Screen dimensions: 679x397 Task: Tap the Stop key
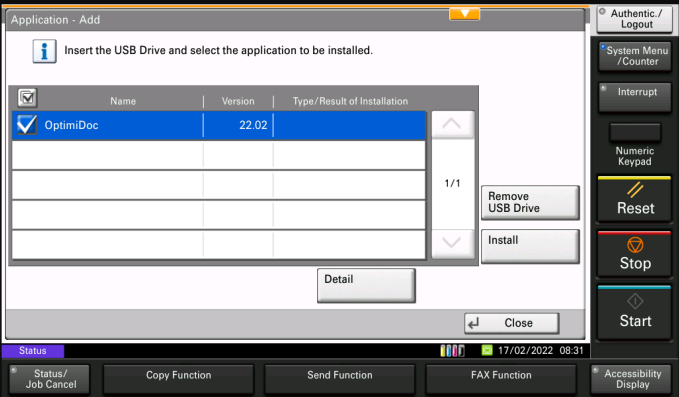(x=635, y=254)
